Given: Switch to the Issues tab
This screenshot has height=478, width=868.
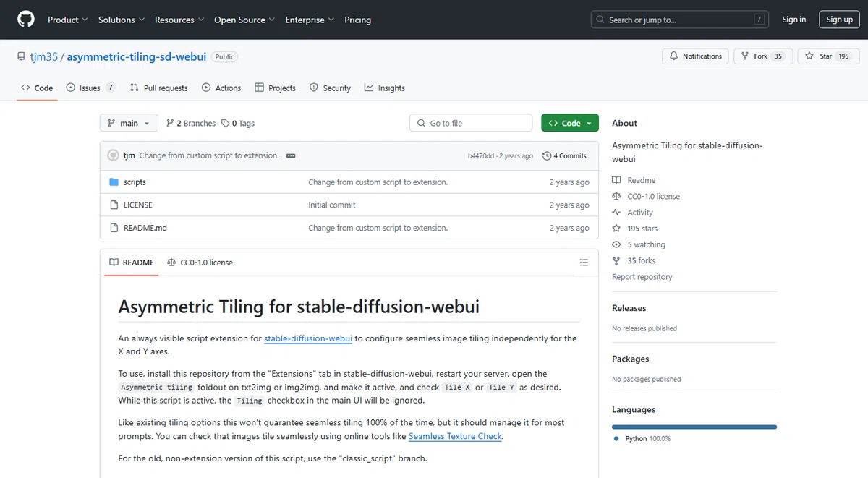Looking at the screenshot, I should pos(90,88).
